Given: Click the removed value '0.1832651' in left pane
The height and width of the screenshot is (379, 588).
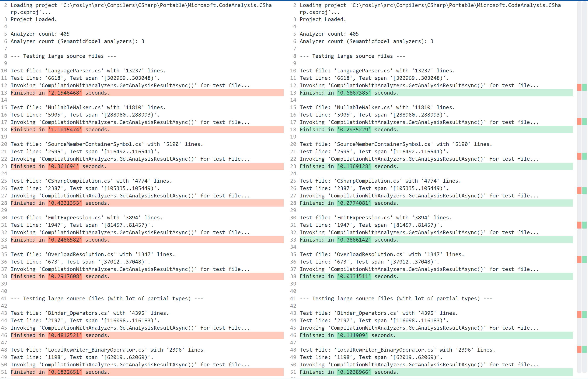Looking at the screenshot, I should [x=65, y=372].
